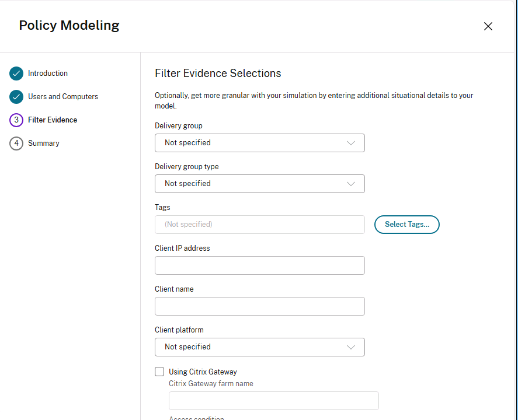Click the Select Tags... button
The width and height of the screenshot is (518, 420).
point(407,225)
